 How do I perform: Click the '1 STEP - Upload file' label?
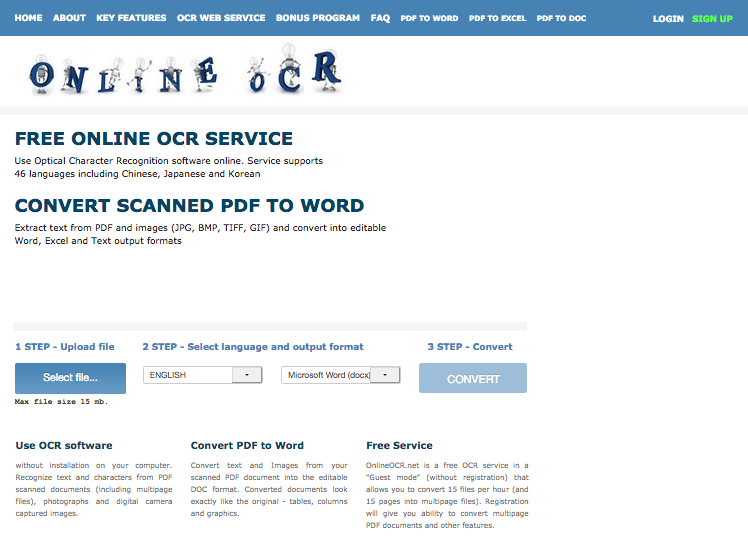(x=65, y=347)
